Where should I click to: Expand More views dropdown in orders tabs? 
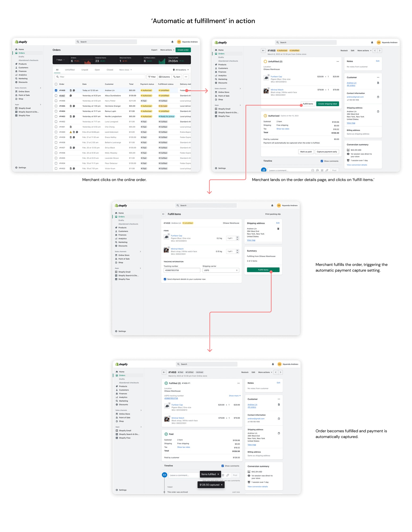click(x=126, y=70)
